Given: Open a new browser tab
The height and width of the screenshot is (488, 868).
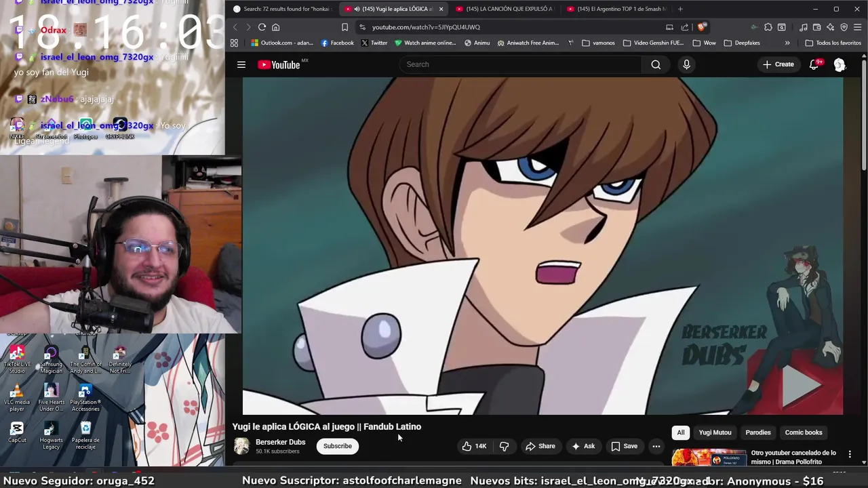Looking at the screenshot, I should [x=680, y=9].
